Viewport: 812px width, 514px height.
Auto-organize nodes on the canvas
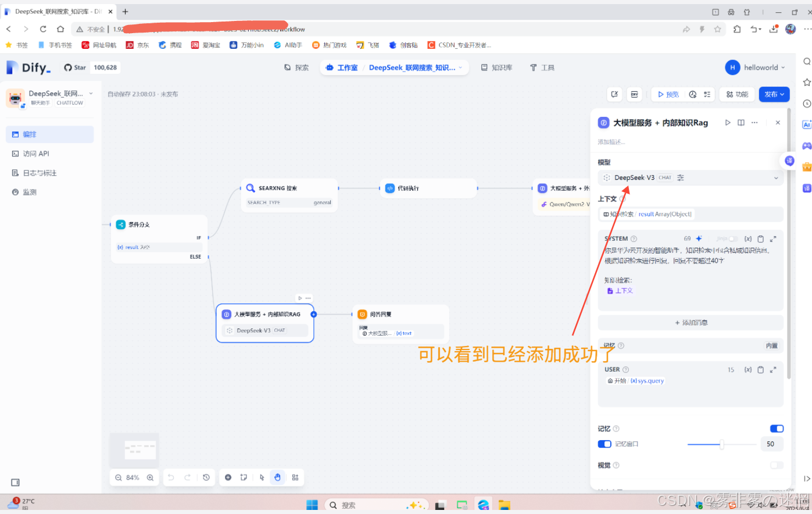[x=295, y=477]
